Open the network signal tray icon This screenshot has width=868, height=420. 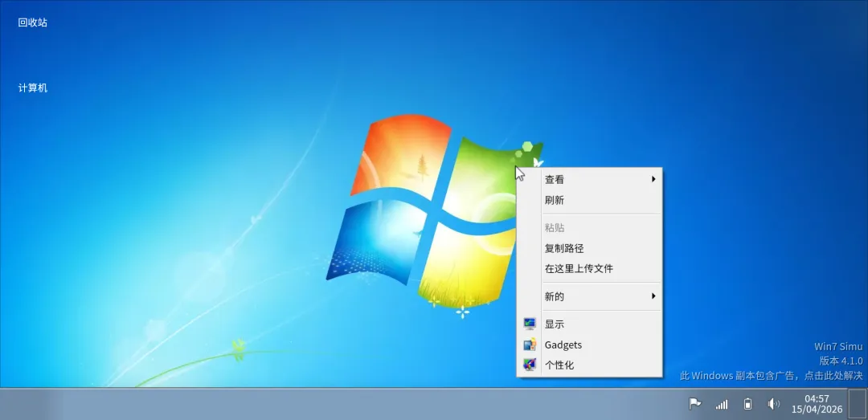point(721,405)
